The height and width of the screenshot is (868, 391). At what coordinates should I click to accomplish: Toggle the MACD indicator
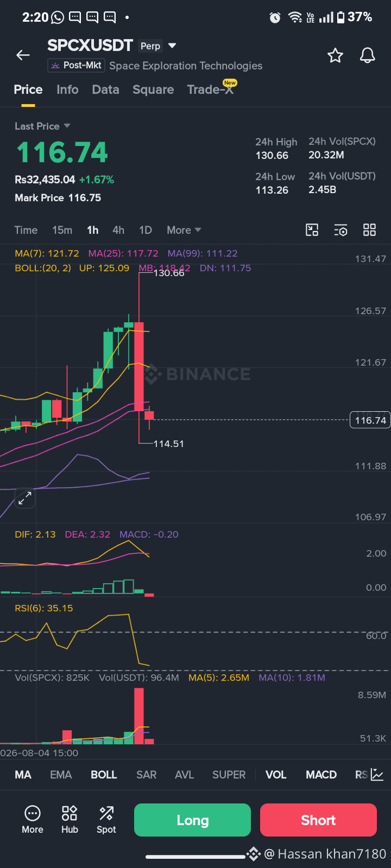coord(321,775)
